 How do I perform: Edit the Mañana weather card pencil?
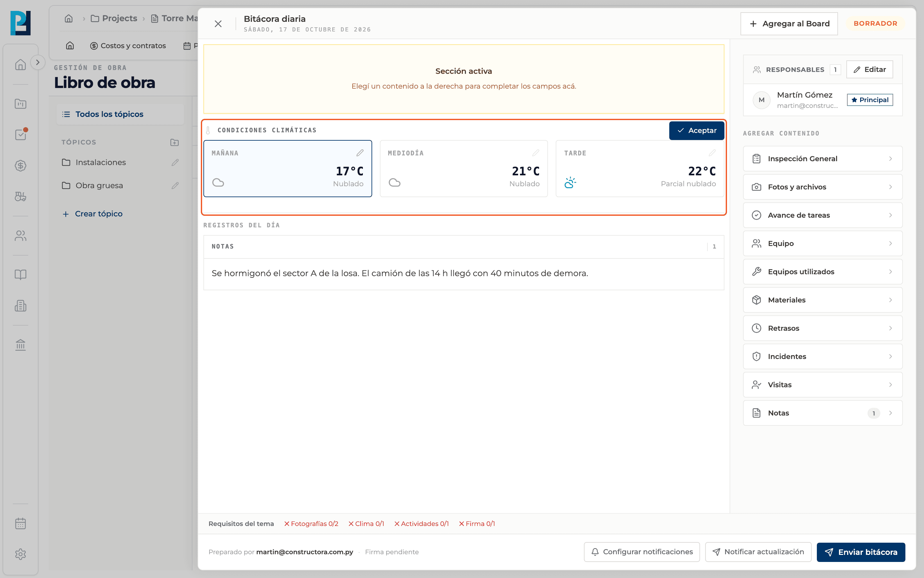360,153
